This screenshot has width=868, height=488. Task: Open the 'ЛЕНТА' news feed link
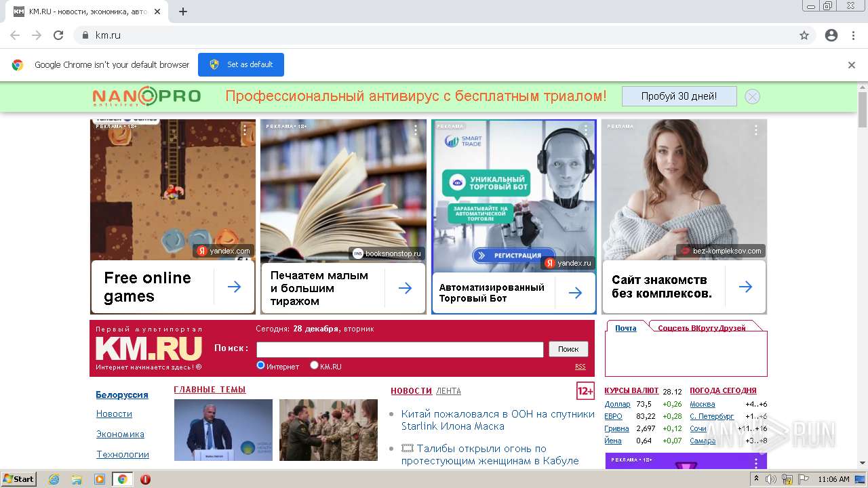(x=448, y=391)
